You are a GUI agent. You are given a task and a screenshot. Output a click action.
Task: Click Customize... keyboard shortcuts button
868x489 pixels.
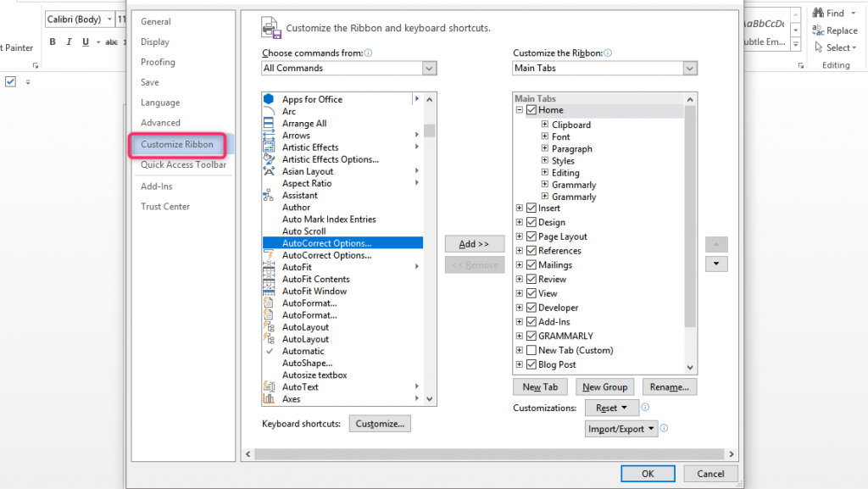click(380, 424)
